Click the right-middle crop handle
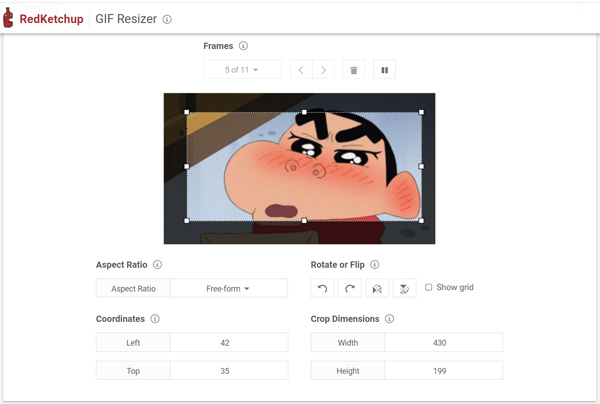This screenshot has width=600, height=404. 421,166
